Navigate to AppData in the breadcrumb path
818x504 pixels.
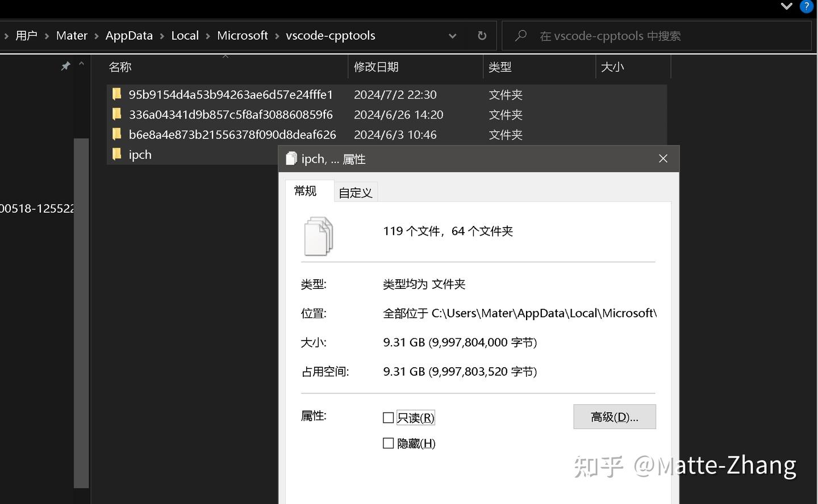[129, 36]
